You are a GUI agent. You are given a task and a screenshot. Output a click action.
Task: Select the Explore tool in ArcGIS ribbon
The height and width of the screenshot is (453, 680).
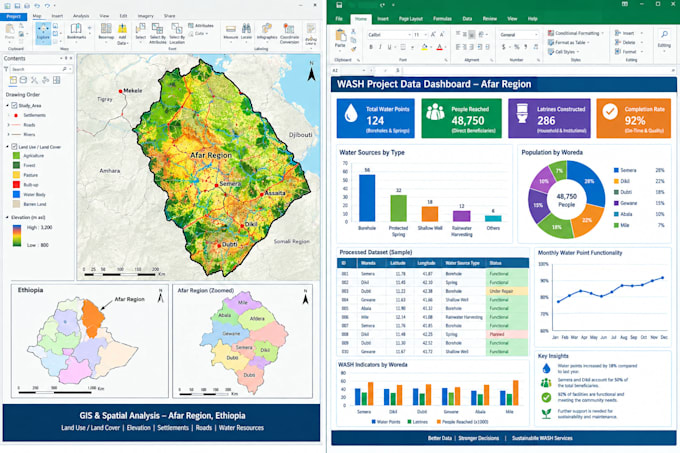point(43,33)
